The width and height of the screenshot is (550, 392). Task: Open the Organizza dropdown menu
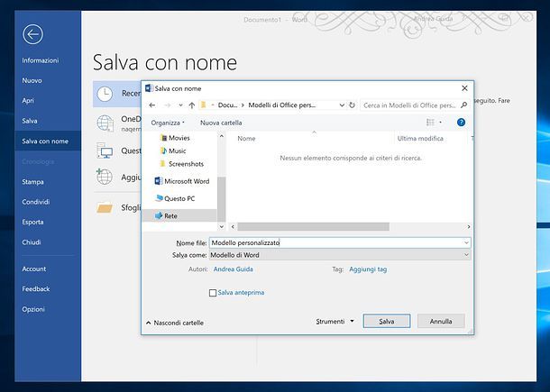point(168,123)
